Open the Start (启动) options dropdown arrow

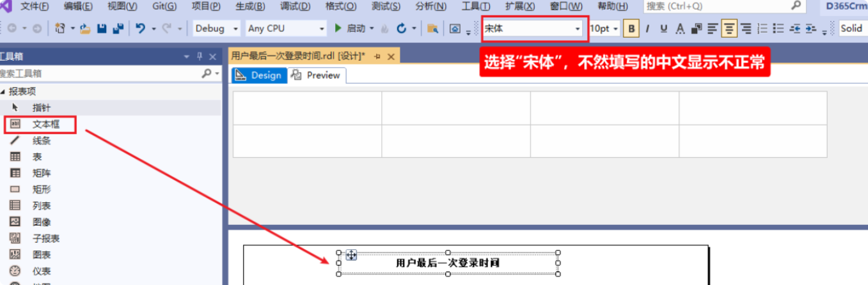(372, 29)
